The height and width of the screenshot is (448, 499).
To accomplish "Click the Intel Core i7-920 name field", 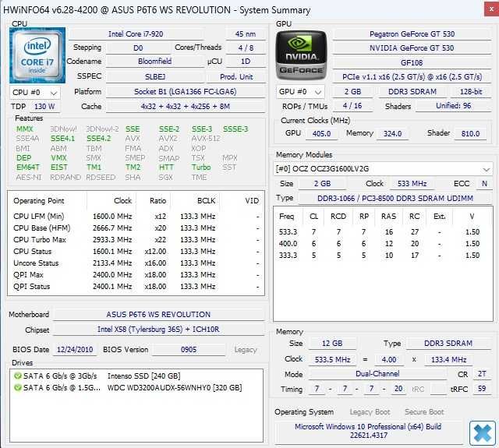I will (136, 34).
